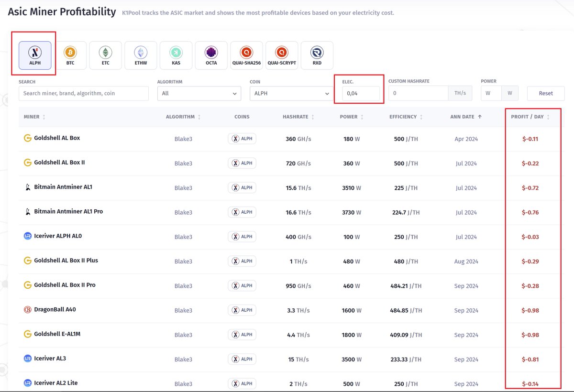Click ALPH coin badge in Goldshell E-AL1M row
The width and height of the screenshot is (574, 392).
coord(242,334)
